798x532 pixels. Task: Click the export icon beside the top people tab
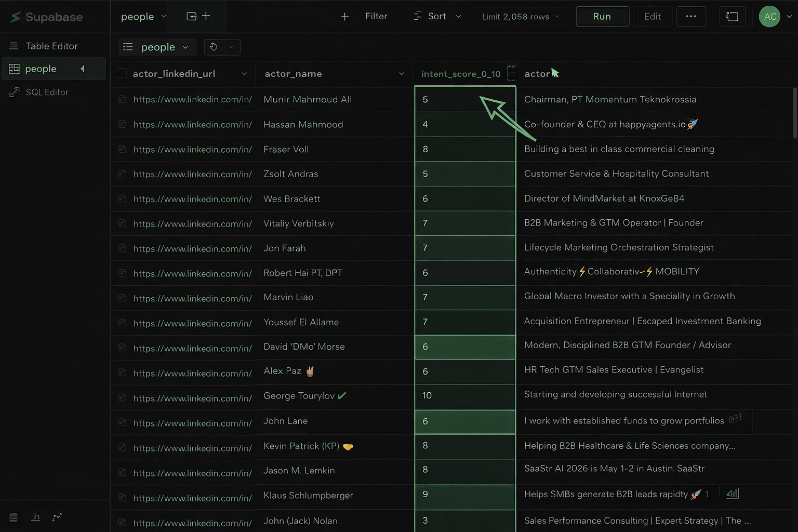(x=191, y=16)
